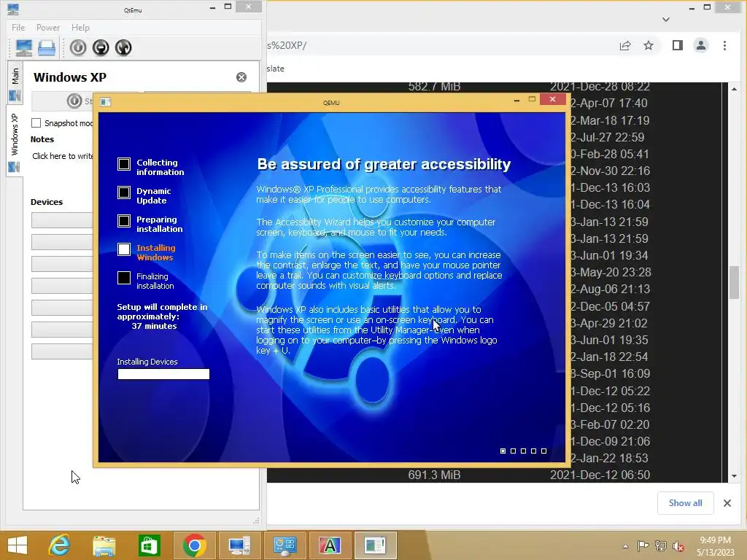Close the Chrome downloads bar
The height and width of the screenshot is (560, 747).
click(727, 503)
